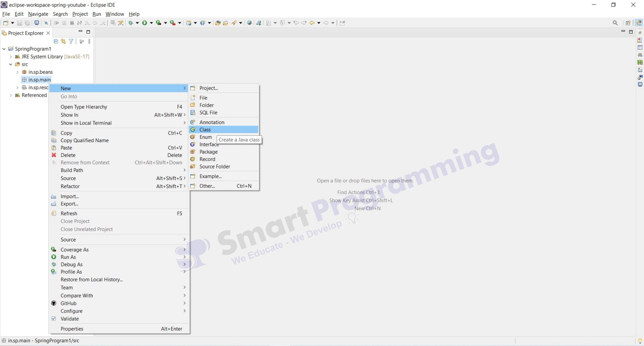The image size is (644, 346).
Task: Click the Open Web Browser globe icon
Action: click(249, 23)
